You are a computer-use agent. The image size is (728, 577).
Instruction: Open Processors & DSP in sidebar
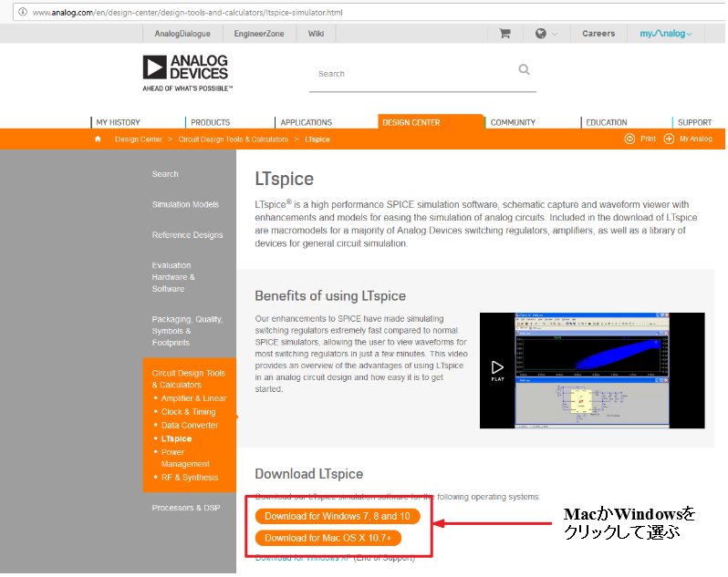[186, 508]
